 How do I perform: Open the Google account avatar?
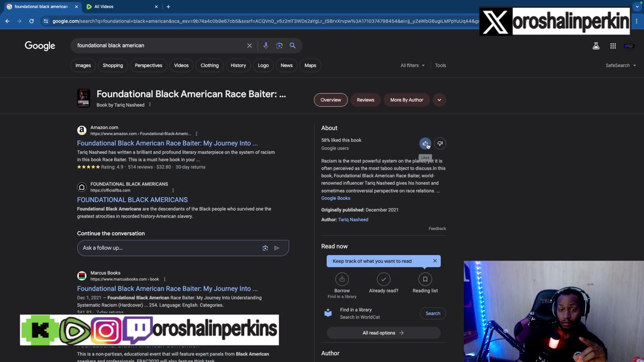click(629, 46)
